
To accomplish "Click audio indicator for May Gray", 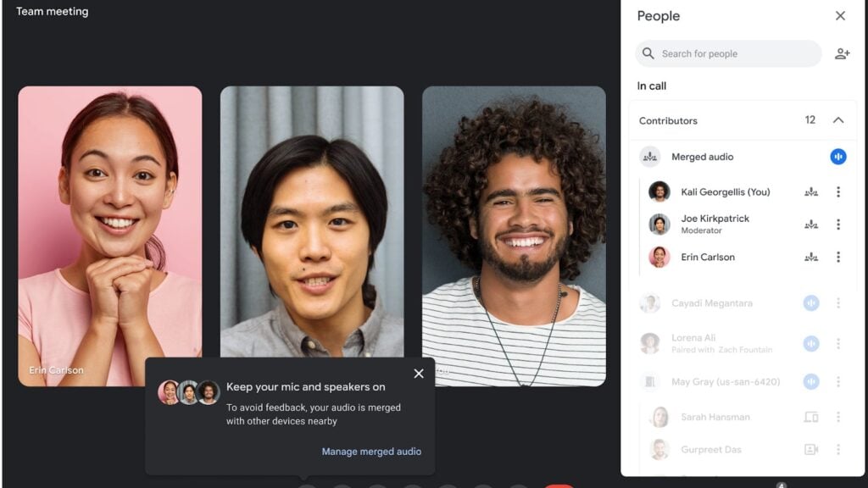I will [811, 382].
